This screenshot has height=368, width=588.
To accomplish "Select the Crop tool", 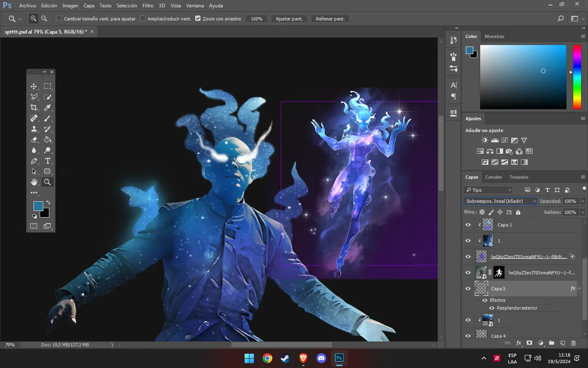I will pyautogui.click(x=34, y=108).
